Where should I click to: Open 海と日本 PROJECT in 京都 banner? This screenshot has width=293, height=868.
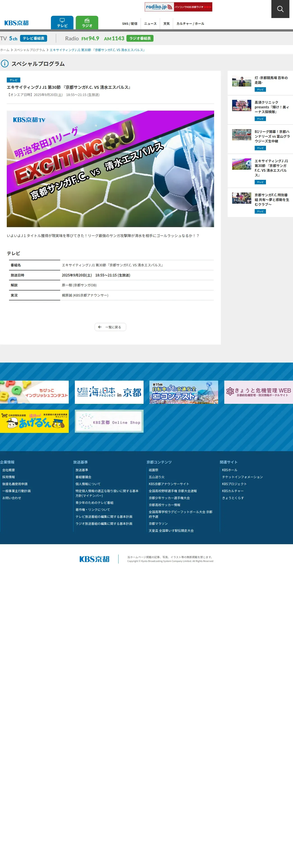click(x=109, y=392)
